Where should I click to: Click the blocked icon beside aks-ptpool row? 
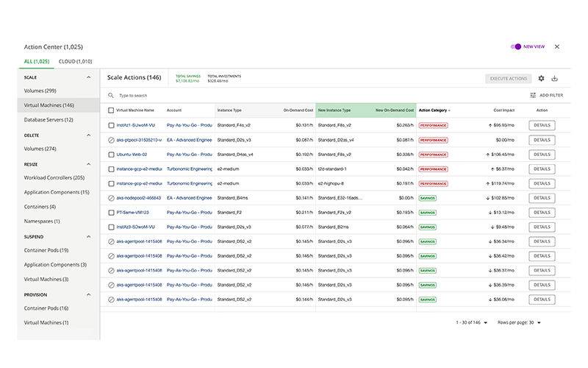click(111, 140)
